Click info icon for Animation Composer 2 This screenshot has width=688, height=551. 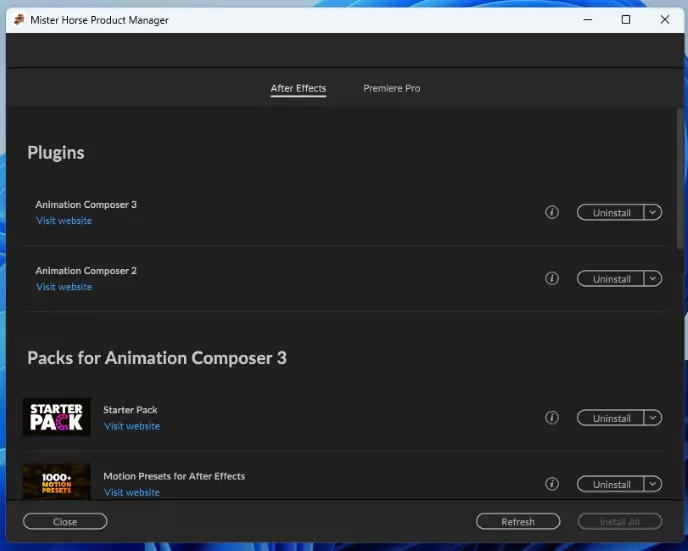pyautogui.click(x=551, y=278)
